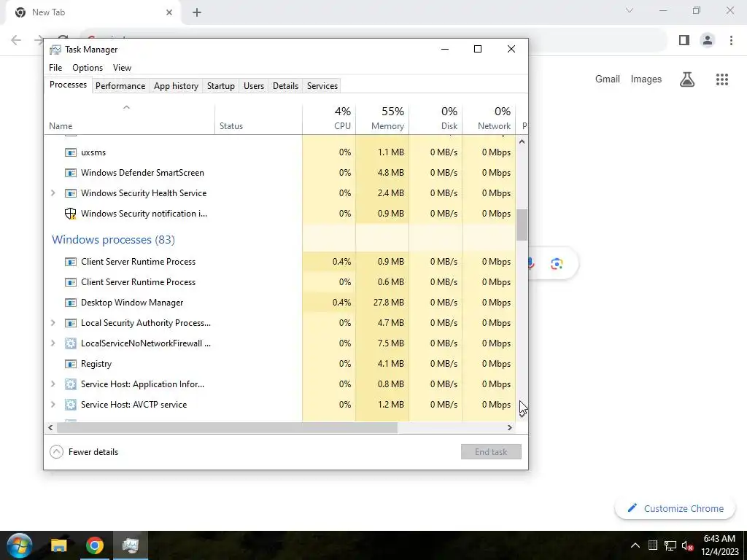747x560 pixels.
Task: Click the Local Security Authority Process icon
Action: pos(71,323)
